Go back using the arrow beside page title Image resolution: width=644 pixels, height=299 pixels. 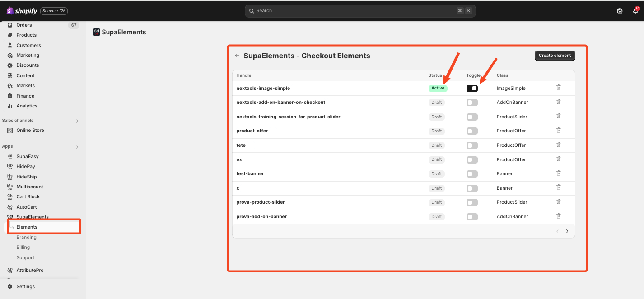click(x=237, y=56)
